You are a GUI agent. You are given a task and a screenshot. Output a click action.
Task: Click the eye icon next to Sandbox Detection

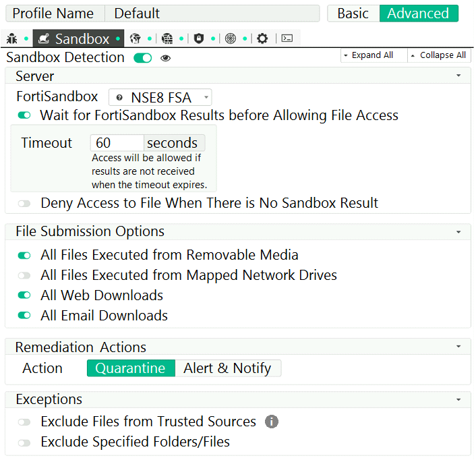[x=165, y=58]
